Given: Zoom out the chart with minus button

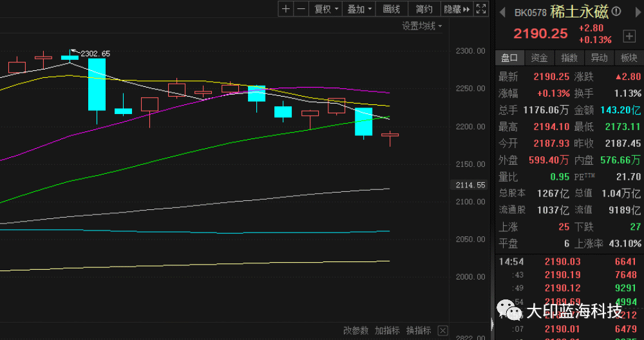Looking at the screenshot, I should pyautogui.click(x=301, y=9).
